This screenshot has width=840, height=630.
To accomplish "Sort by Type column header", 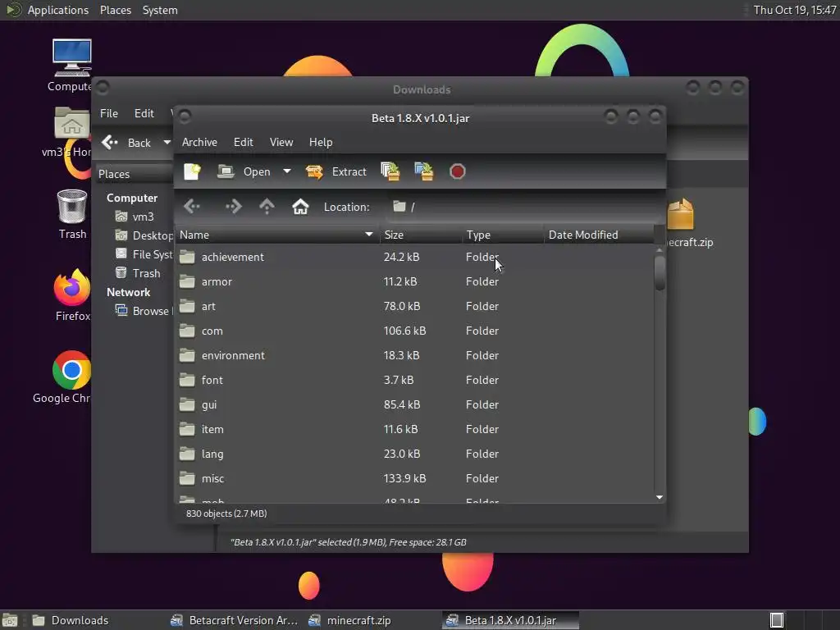I will point(504,235).
